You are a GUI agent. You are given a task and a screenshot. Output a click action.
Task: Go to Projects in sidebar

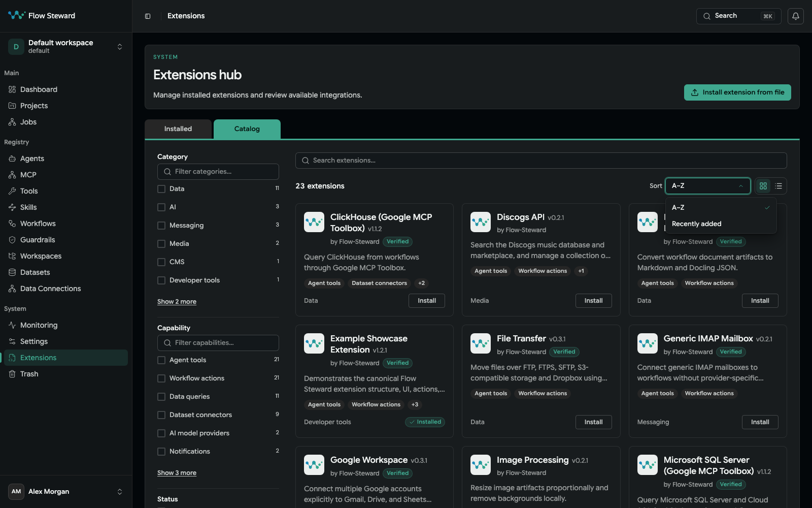coord(66,106)
